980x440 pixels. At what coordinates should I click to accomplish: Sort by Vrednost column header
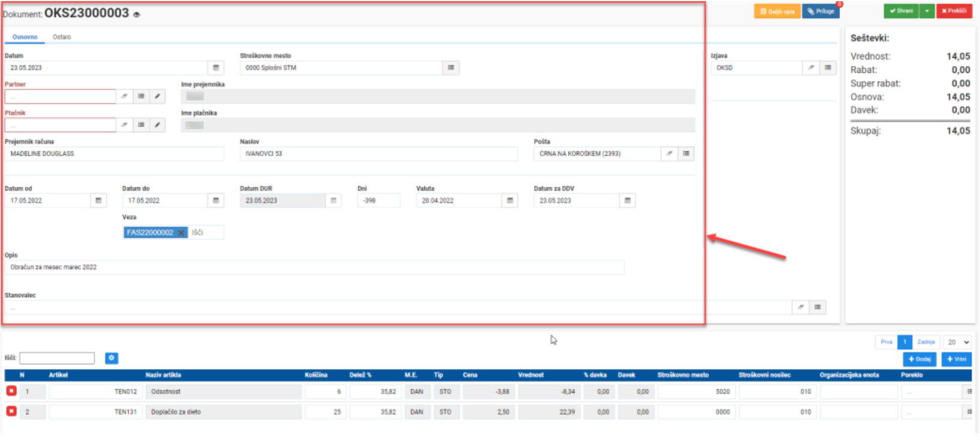[531, 375]
